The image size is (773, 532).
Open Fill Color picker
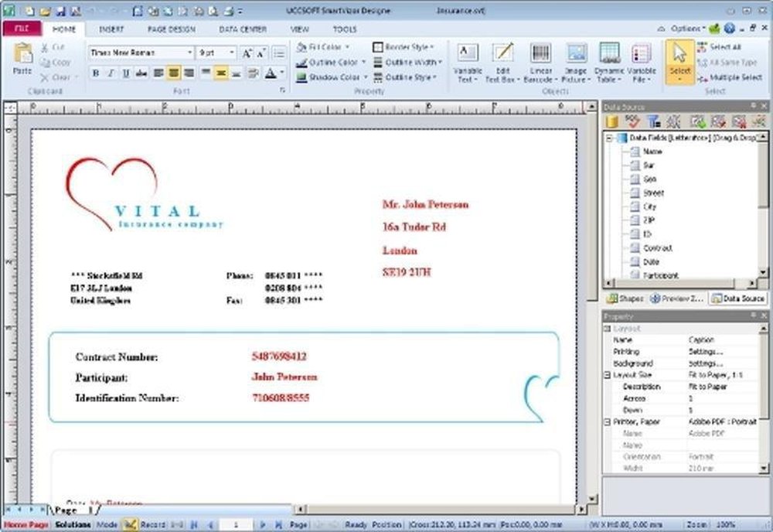click(x=323, y=47)
